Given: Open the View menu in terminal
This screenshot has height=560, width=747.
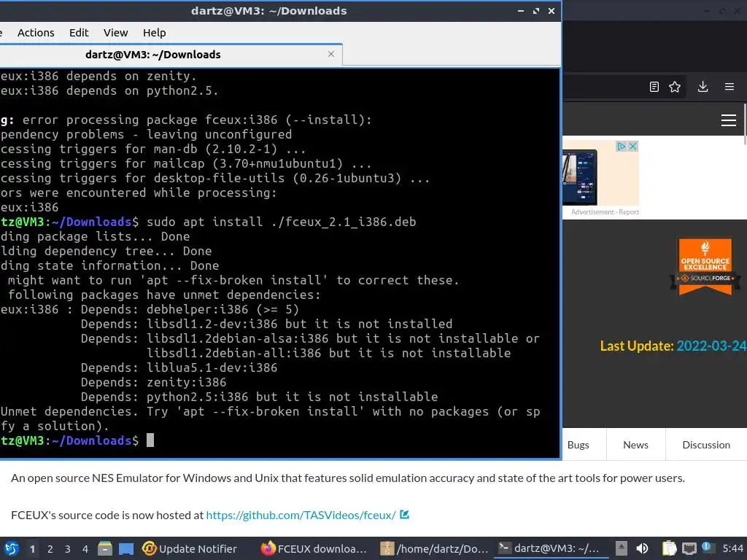Looking at the screenshot, I should click(x=116, y=33).
